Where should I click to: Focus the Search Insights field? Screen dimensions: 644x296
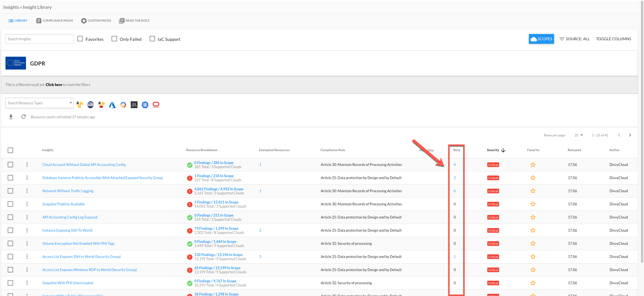point(40,39)
